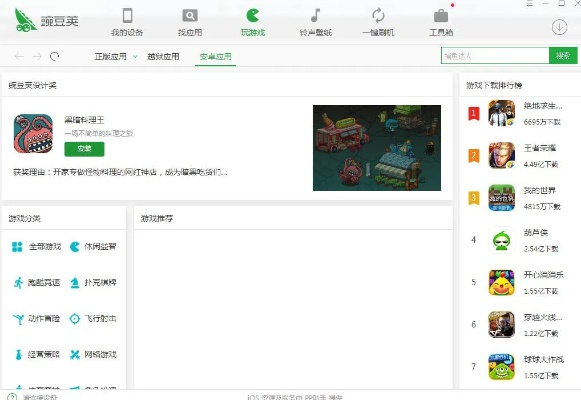Click green 搜索 search button
Image resolution: width=581 pixels, height=400 pixels.
563,56
